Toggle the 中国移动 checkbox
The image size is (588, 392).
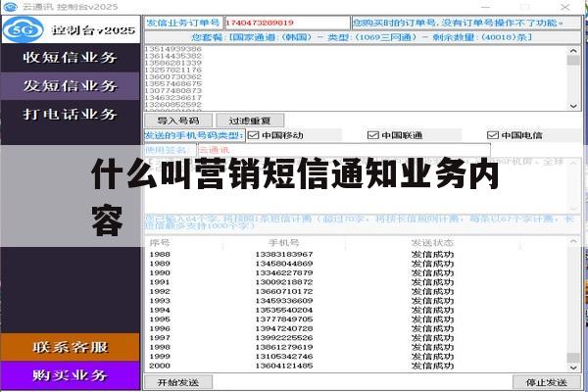(254, 135)
